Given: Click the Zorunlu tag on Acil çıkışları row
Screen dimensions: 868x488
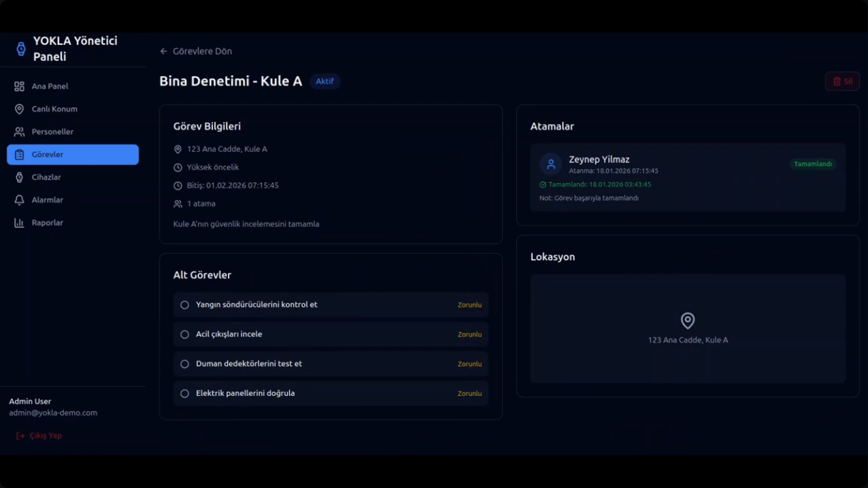Looking at the screenshot, I should point(469,335).
